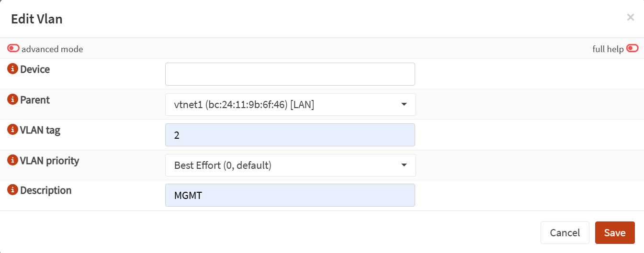The image size is (644, 253).
Task: Click the info icon next to Device
Action: [x=13, y=69]
